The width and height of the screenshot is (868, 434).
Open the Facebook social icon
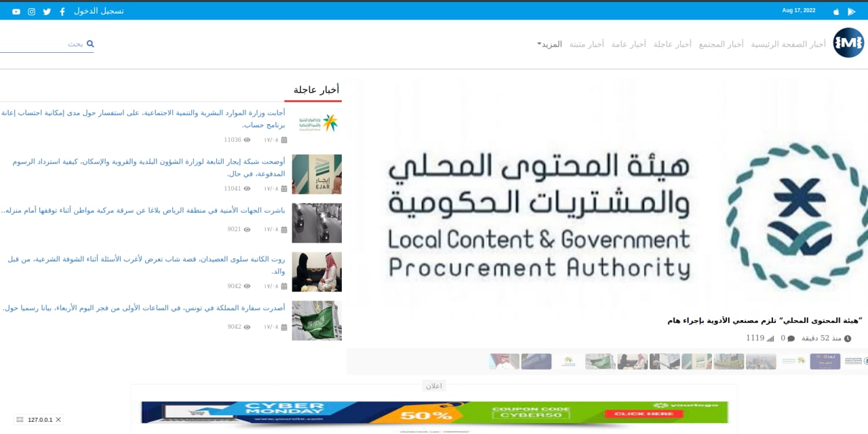(62, 12)
